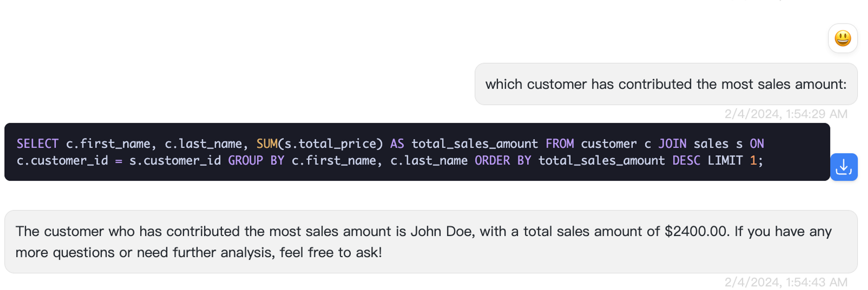Click the FROM keyword in the code
The image size is (868, 290).
[560, 144]
